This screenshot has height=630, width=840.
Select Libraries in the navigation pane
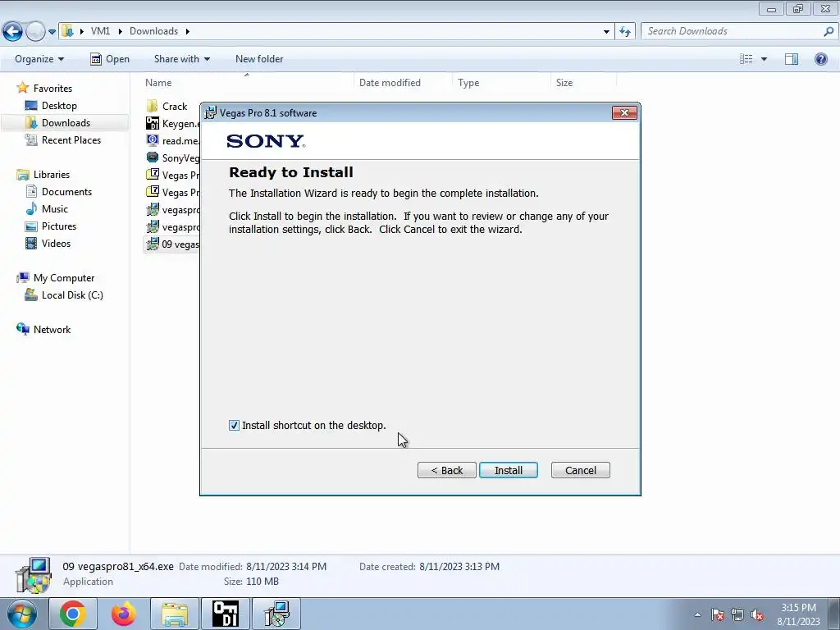[x=52, y=175]
